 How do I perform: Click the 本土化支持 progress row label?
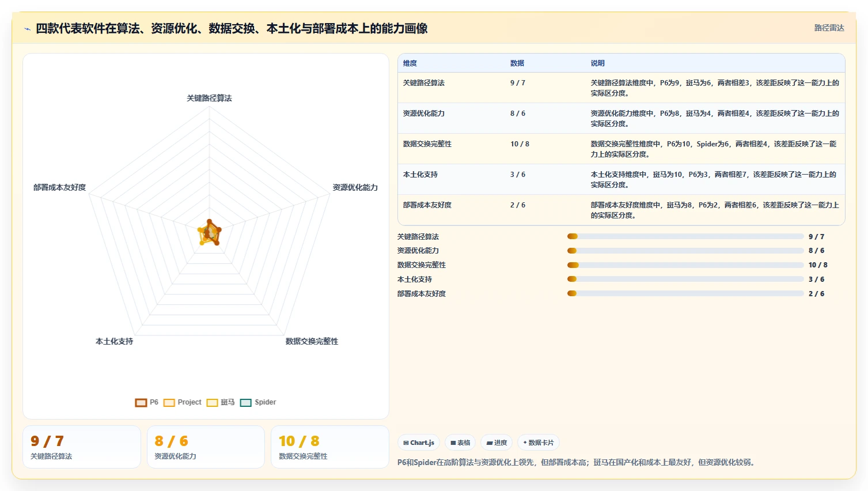[x=415, y=280]
